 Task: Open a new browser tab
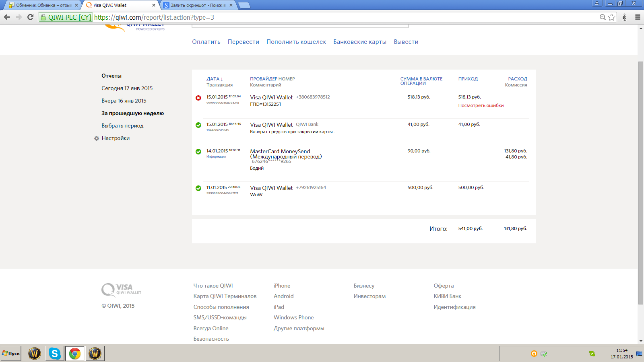(244, 5)
